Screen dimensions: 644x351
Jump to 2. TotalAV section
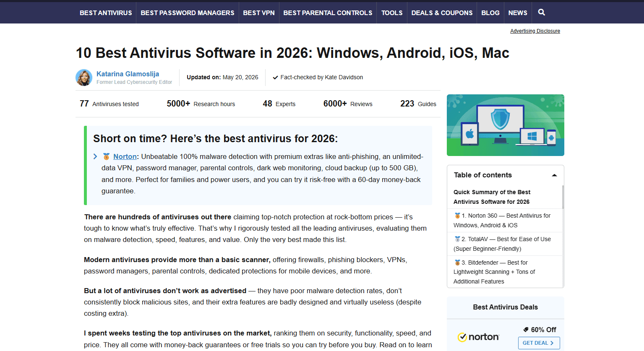click(502, 244)
